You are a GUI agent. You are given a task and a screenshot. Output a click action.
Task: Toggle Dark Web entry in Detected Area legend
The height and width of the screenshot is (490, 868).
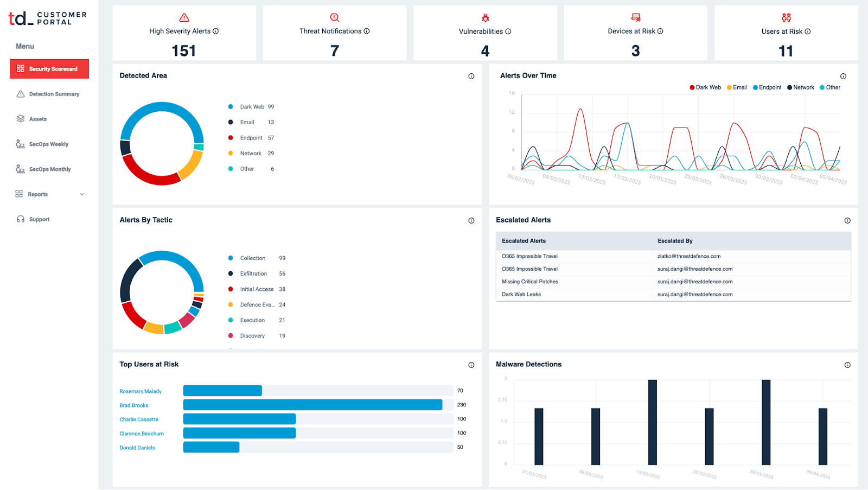[x=251, y=107]
